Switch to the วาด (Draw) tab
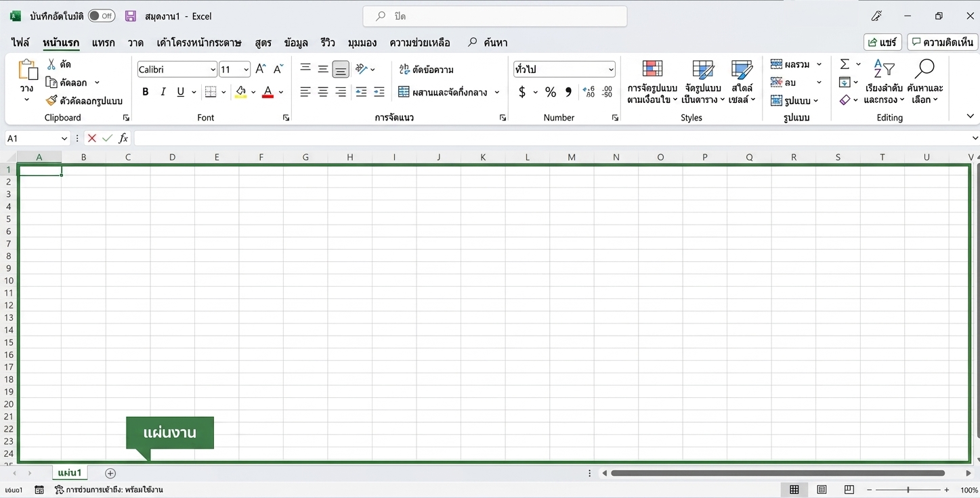 tap(135, 43)
